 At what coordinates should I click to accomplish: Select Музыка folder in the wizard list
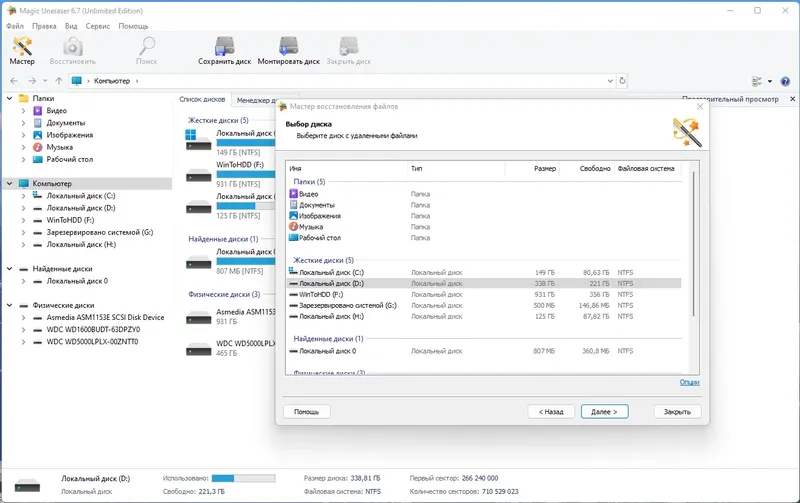(x=306, y=227)
